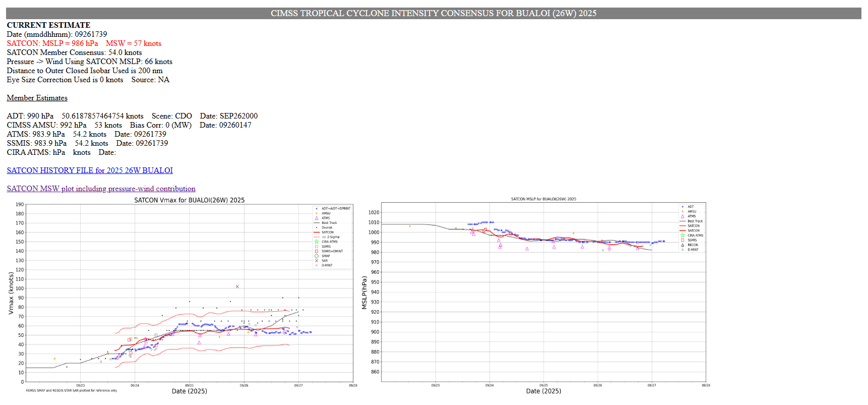Click the SATCON MSLP chart title

pyautogui.click(x=543, y=199)
